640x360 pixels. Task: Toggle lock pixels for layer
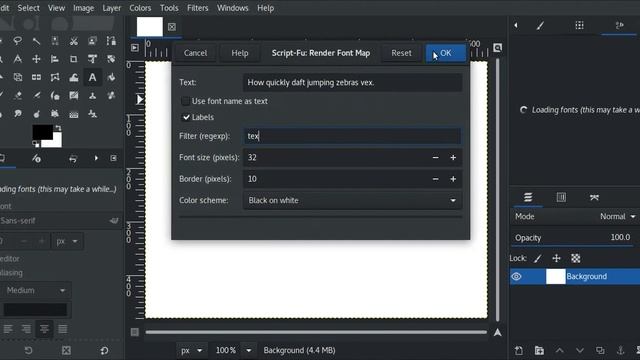[x=538, y=258]
